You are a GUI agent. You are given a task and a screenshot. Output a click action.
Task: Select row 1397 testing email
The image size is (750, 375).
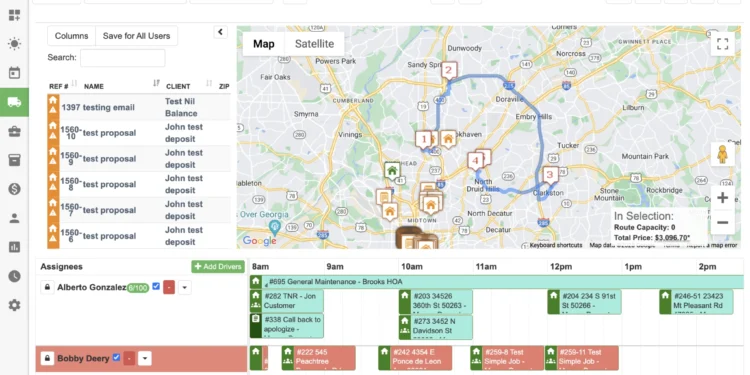139,107
